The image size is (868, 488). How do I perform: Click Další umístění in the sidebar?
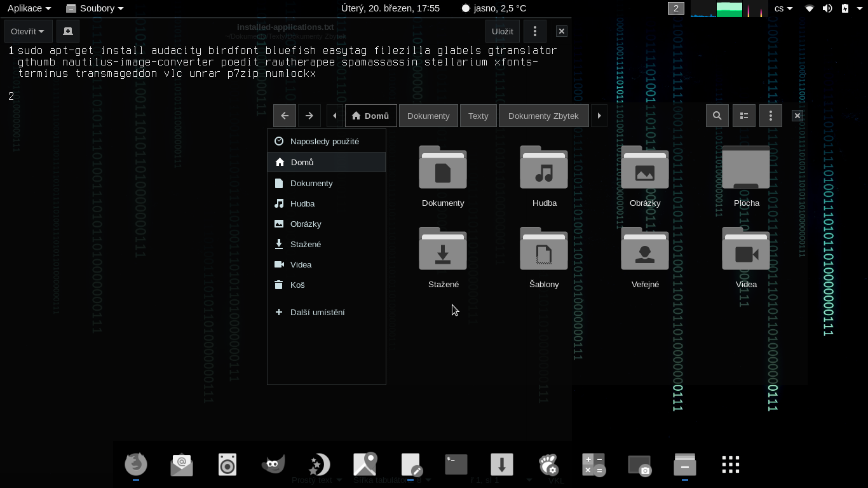[x=327, y=312]
